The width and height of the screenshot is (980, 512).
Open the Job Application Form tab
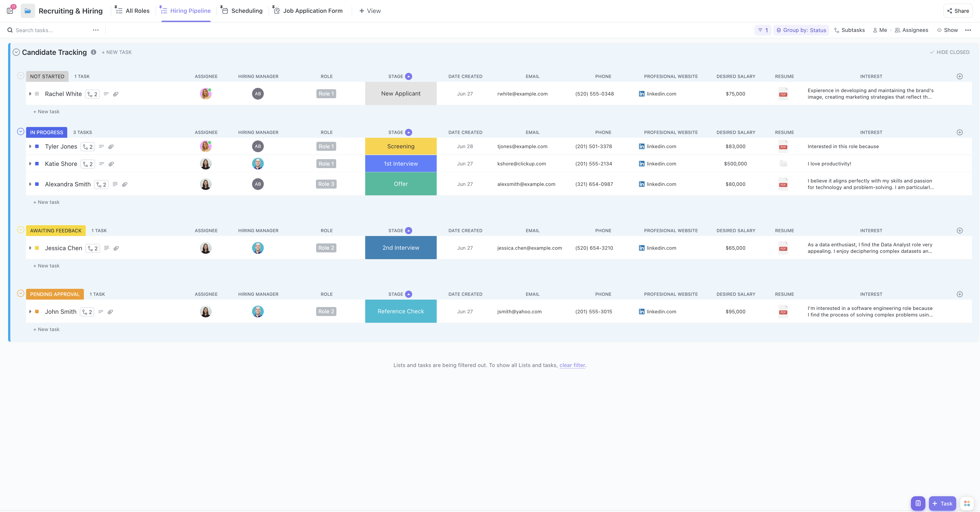click(x=312, y=11)
